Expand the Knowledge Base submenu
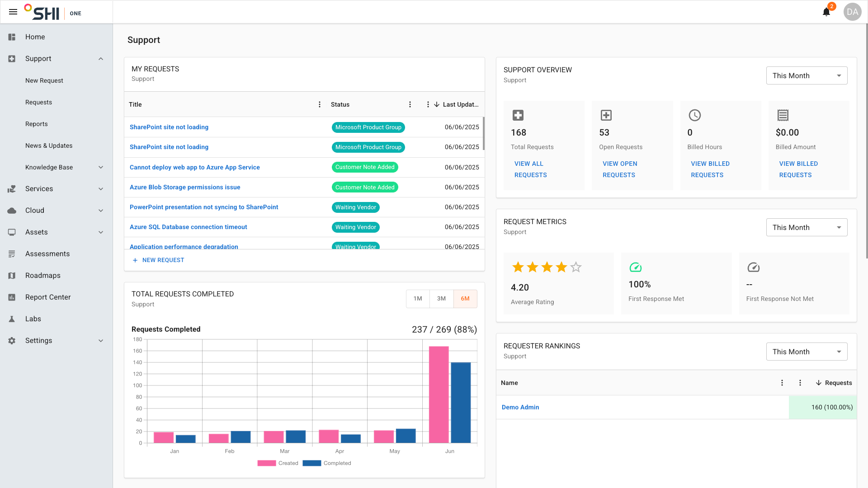The height and width of the screenshot is (488, 868). coord(101,167)
